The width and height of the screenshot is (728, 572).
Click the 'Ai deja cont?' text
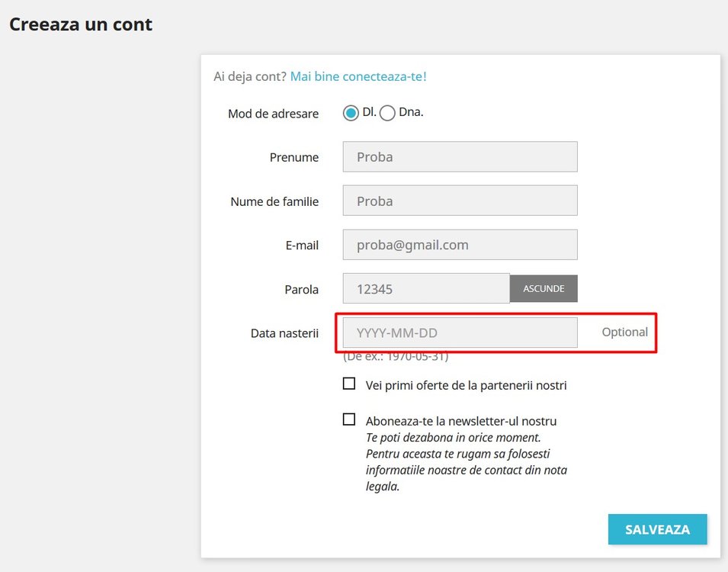pos(250,76)
